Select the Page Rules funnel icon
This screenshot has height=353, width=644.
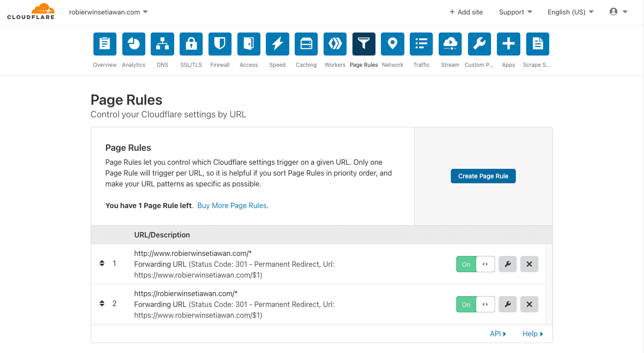(364, 44)
